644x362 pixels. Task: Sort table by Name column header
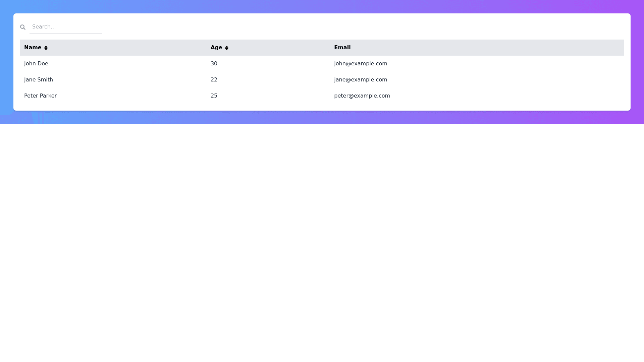(33, 48)
